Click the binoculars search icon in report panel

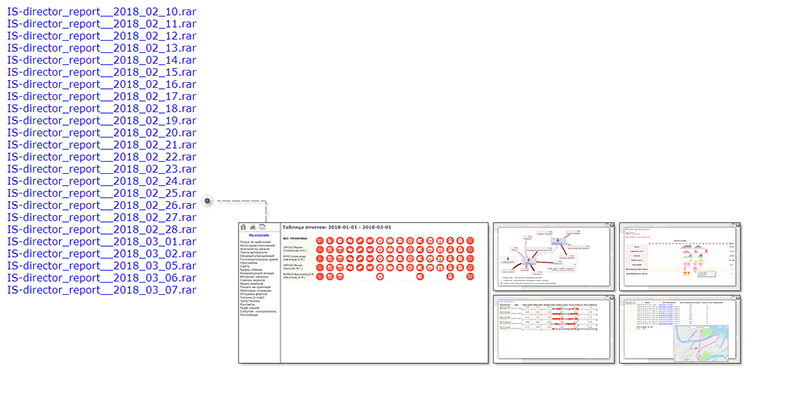[x=252, y=227]
